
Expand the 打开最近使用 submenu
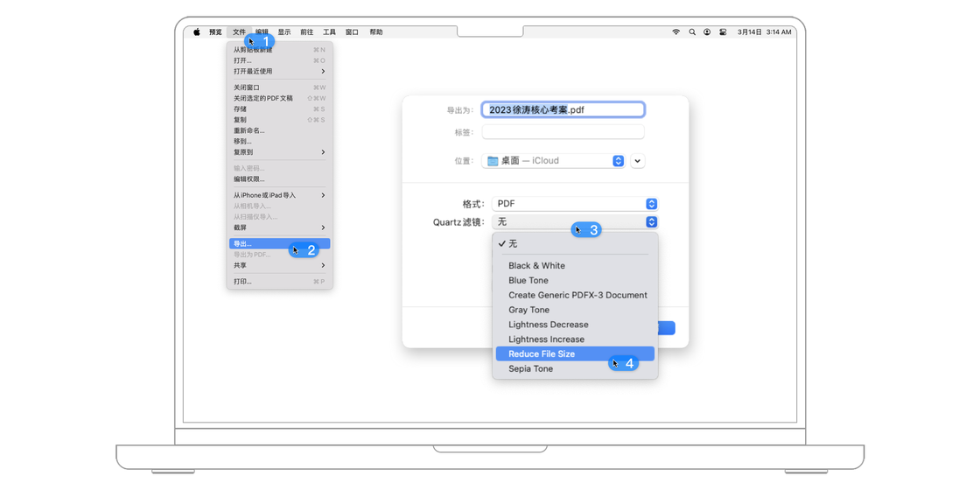pos(278,72)
